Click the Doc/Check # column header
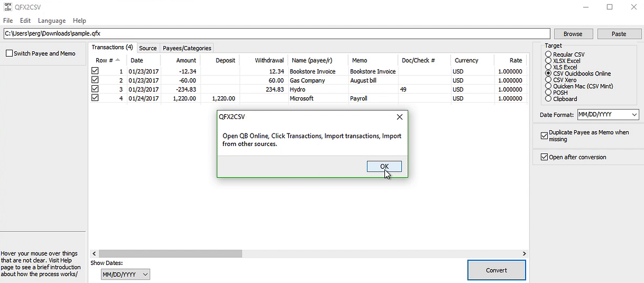Image resolution: width=644 pixels, height=283 pixels. point(424,60)
